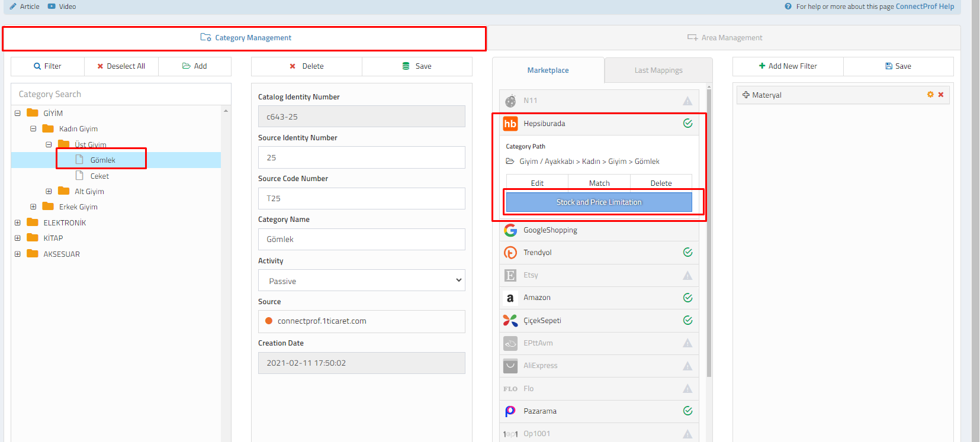Collapse the Kadın Giyim tree node

(x=33, y=129)
